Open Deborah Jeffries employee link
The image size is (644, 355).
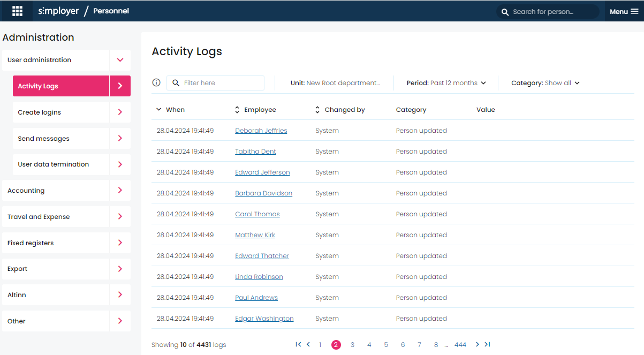click(x=261, y=131)
